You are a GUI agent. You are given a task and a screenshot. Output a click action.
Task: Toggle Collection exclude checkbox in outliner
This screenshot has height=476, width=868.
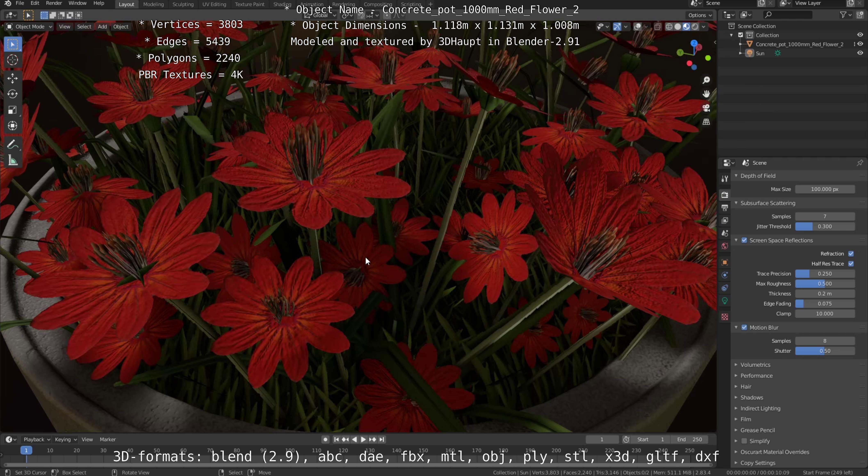pos(741,35)
